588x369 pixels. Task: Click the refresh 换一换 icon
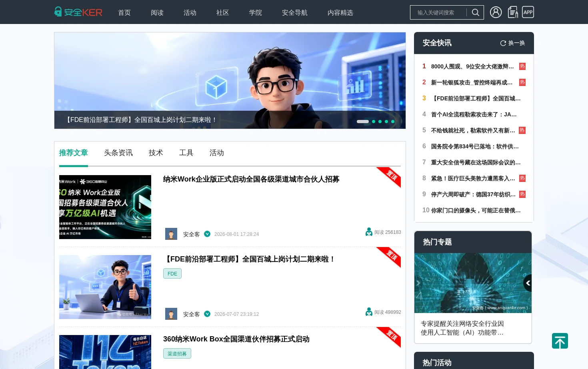pos(503,43)
